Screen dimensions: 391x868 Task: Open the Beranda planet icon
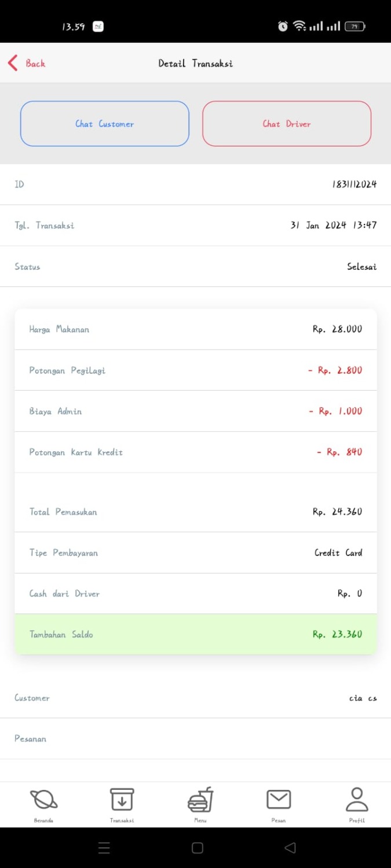coord(43,800)
